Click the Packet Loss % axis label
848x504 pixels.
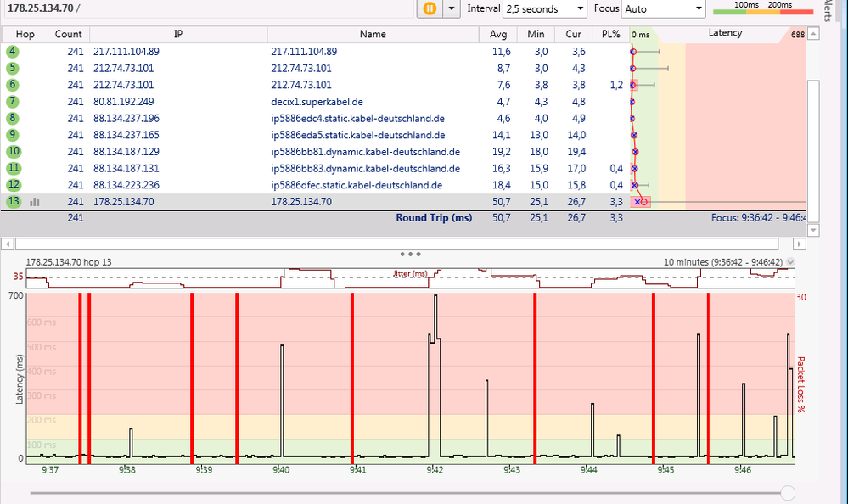coord(801,384)
